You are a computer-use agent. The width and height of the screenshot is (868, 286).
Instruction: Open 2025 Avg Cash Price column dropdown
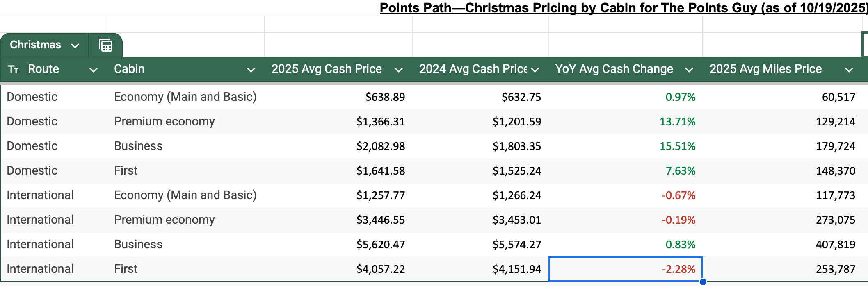398,70
